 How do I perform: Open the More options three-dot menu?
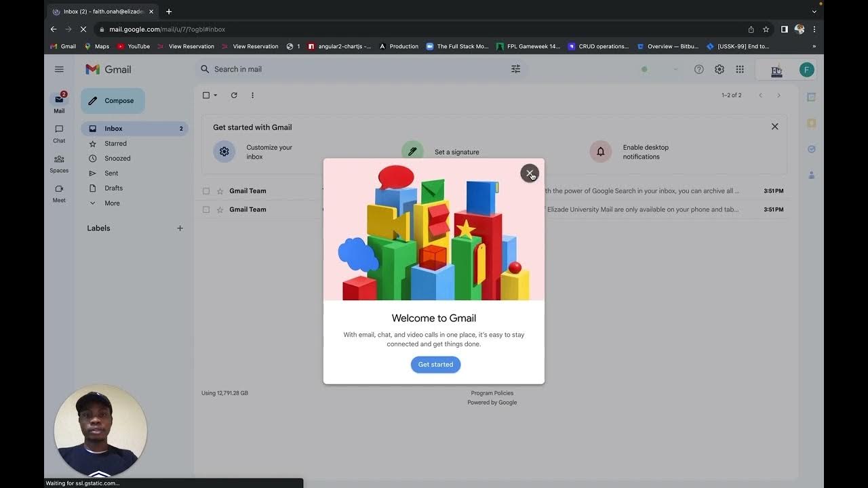tap(252, 96)
